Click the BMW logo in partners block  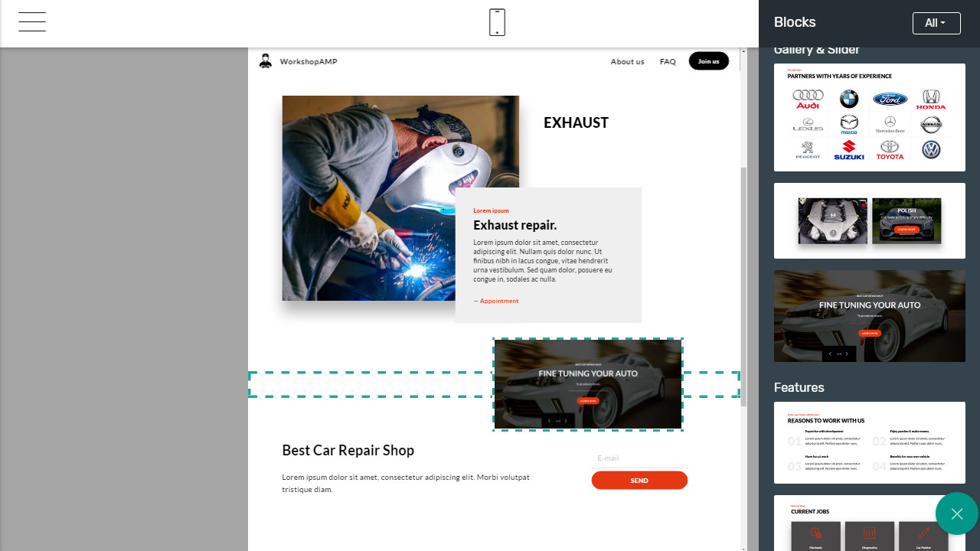pyautogui.click(x=848, y=99)
